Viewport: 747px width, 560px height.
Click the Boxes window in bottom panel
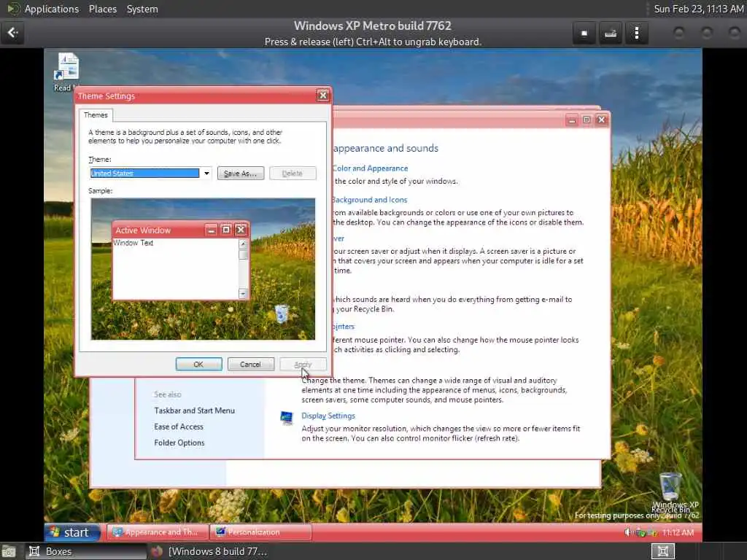pos(86,551)
